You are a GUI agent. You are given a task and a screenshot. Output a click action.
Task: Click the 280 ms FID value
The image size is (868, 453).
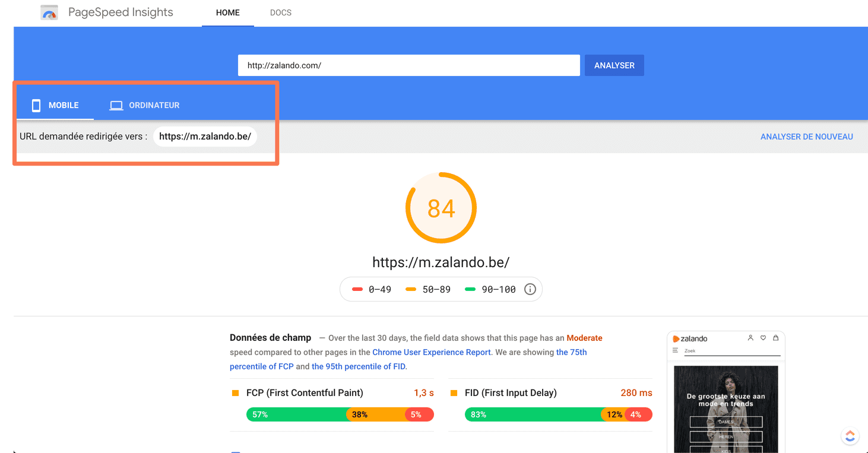[x=636, y=393]
